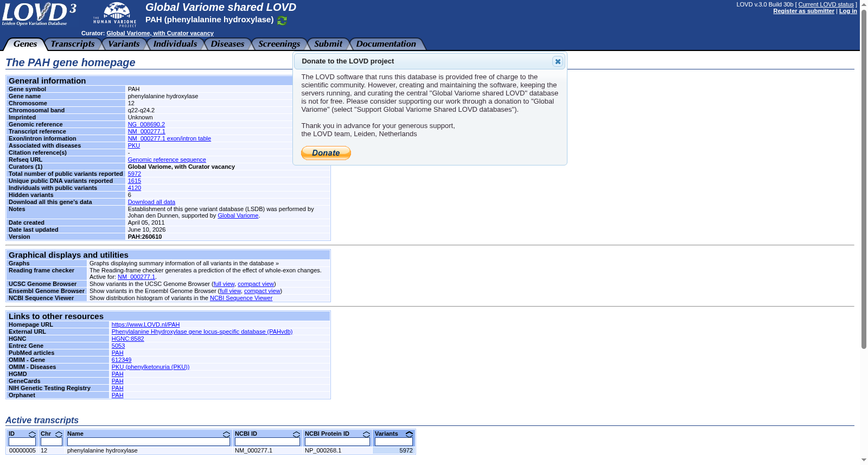Open the curator Global Variome link
The height and width of the screenshot is (465, 868).
click(160, 33)
